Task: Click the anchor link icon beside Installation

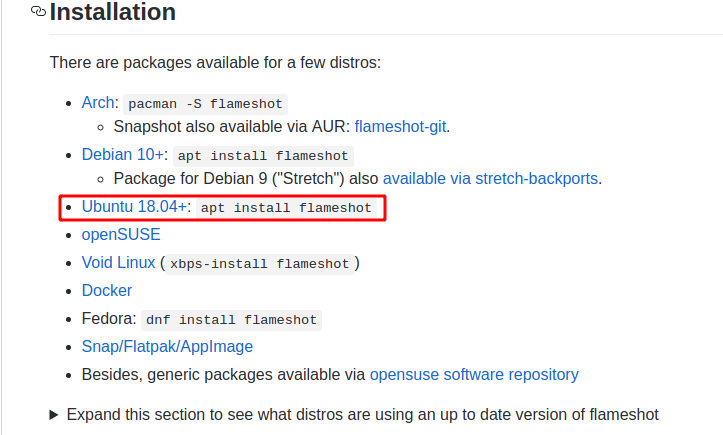Action: (38, 11)
